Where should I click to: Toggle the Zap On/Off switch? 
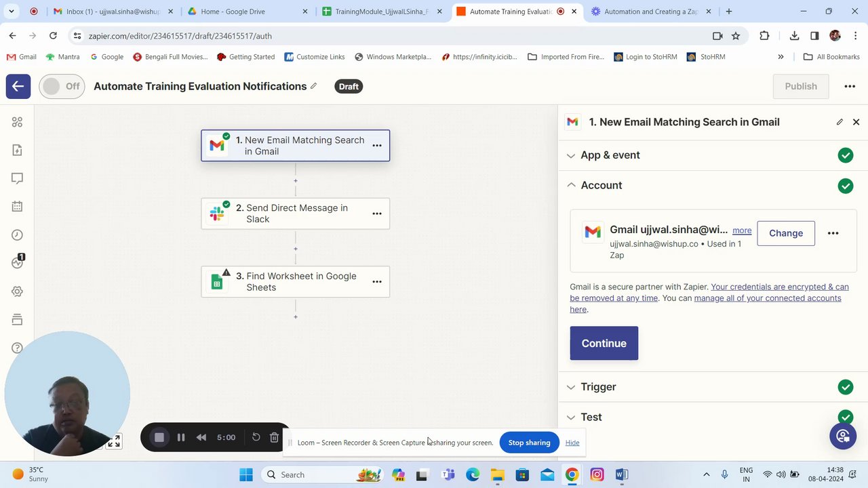click(x=62, y=86)
